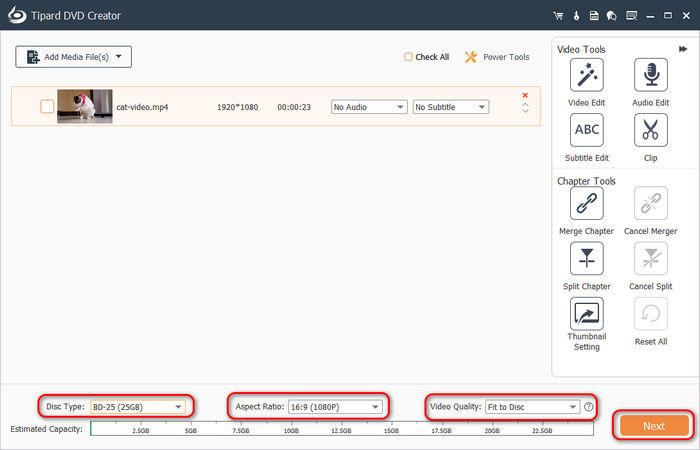The image size is (700, 450).
Task: Open the Disc Type BD-25 dropdown
Action: 138,407
